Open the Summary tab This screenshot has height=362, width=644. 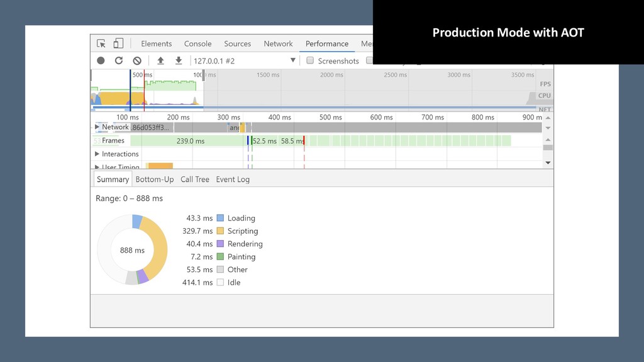coord(113,179)
